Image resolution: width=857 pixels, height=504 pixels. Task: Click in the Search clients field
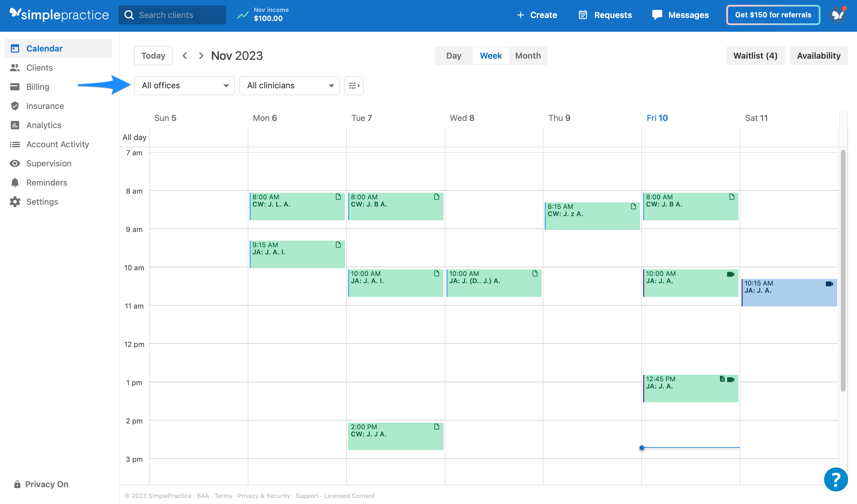pos(172,15)
